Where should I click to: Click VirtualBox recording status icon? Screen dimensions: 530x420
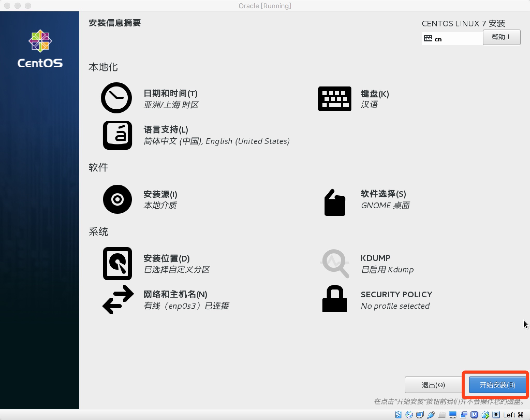463,415
